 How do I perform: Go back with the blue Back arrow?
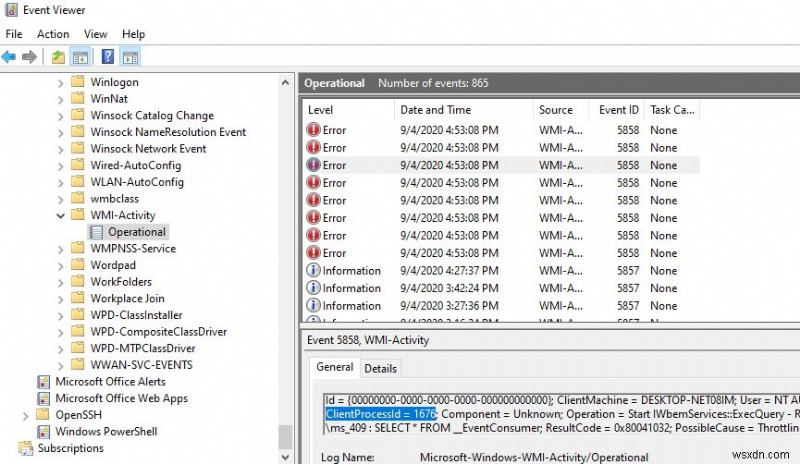(9, 57)
